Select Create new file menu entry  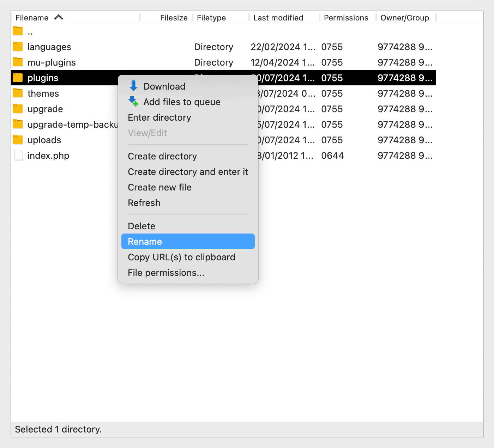[188, 187]
